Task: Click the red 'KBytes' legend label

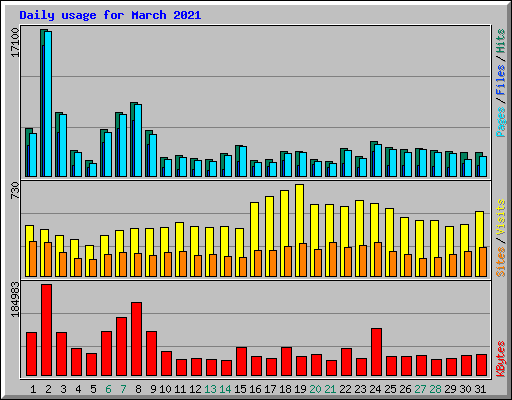Action: coord(501,359)
